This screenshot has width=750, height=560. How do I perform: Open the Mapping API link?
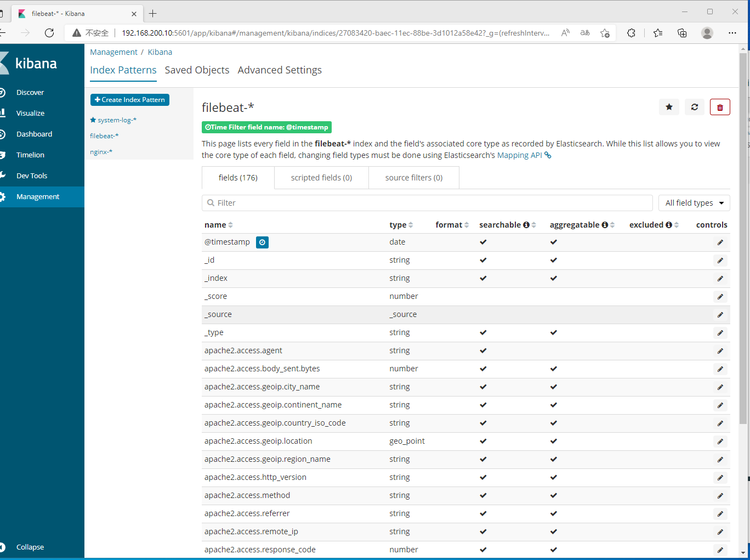(519, 155)
